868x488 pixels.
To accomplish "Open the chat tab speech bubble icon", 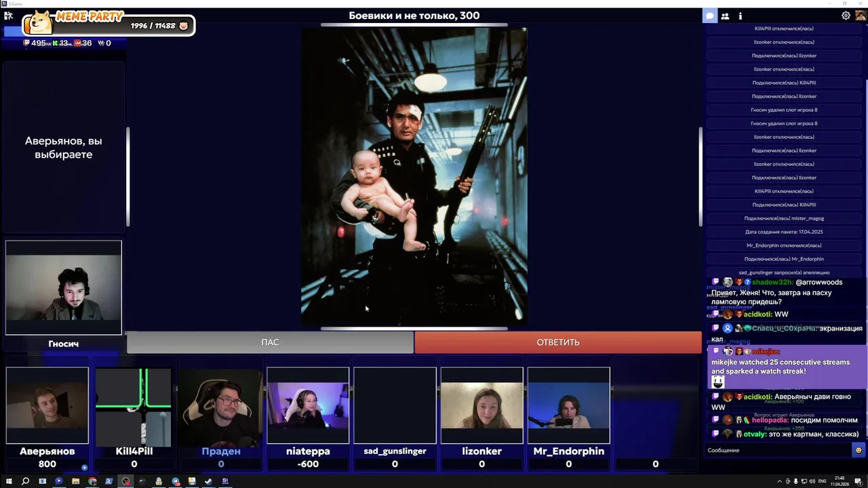I will (709, 16).
